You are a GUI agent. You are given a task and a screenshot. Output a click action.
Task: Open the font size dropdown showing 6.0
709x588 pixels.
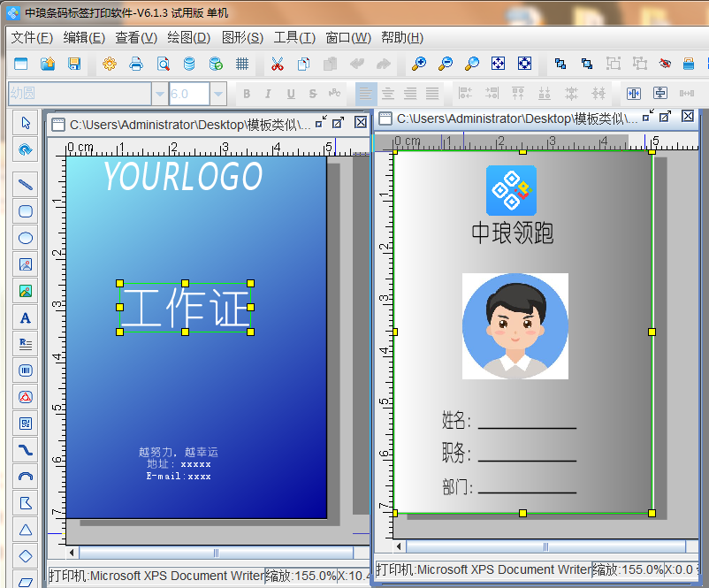[217, 92]
